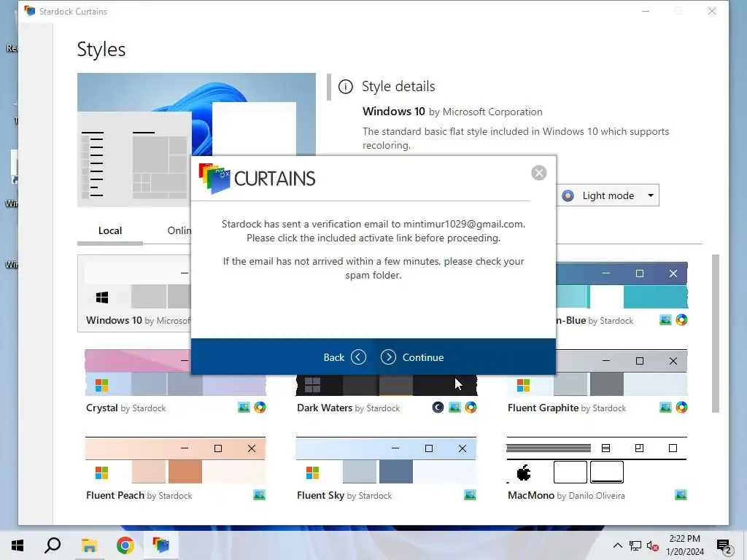Select the Fluent Graphite style thumbnail
This screenshot has height=560, width=747.
pos(622,373)
